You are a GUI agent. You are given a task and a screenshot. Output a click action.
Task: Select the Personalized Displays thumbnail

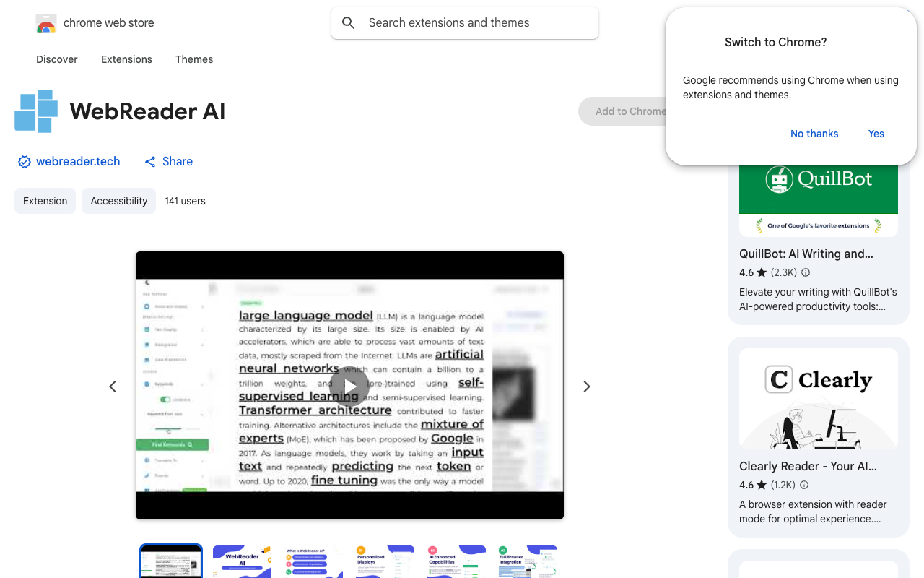point(385,562)
